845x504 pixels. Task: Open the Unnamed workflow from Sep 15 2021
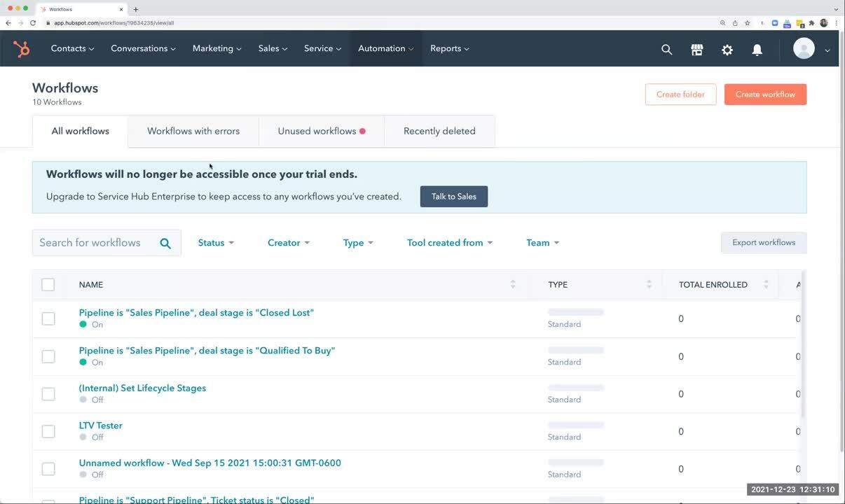[209, 463]
